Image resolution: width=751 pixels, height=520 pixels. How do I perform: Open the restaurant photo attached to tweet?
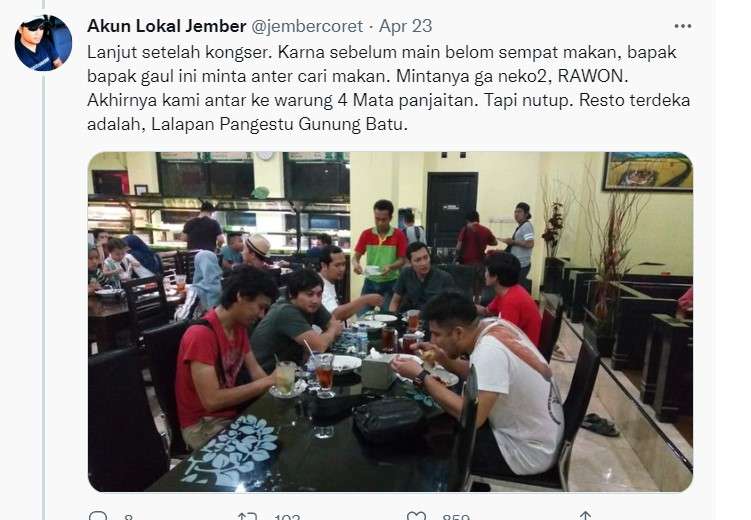(390, 322)
